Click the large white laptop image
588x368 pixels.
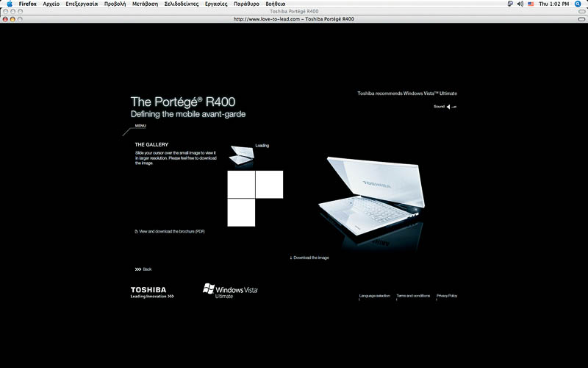coord(372,196)
